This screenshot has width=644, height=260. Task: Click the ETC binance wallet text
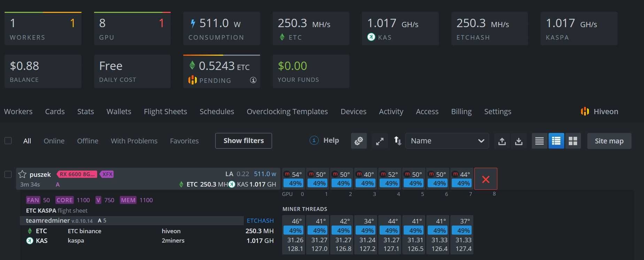coord(85,231)
